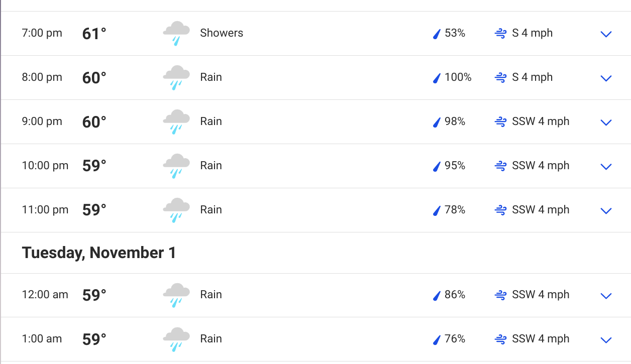This screenshot has height=364, width=631.
Task: Expand details for the 12:00 am row
Action: [x=606, y=296]
